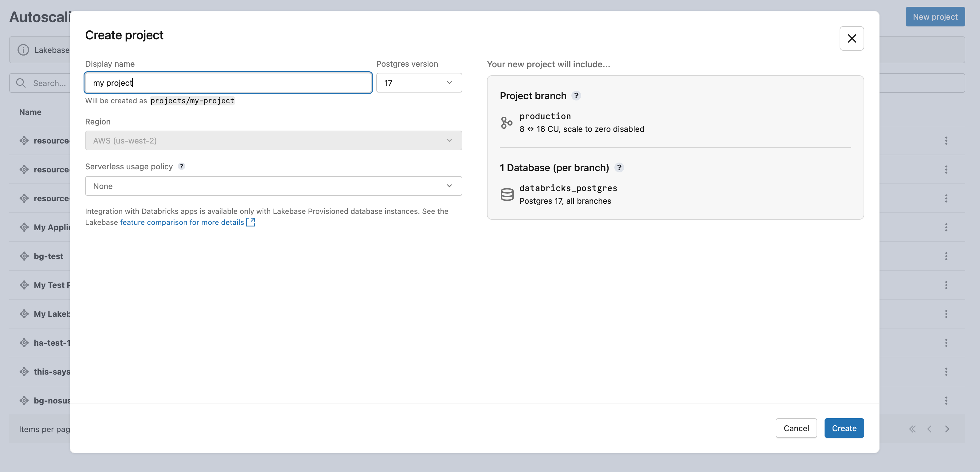
Task: Click the Project branch help icon
Action: [x=576, y=96]
